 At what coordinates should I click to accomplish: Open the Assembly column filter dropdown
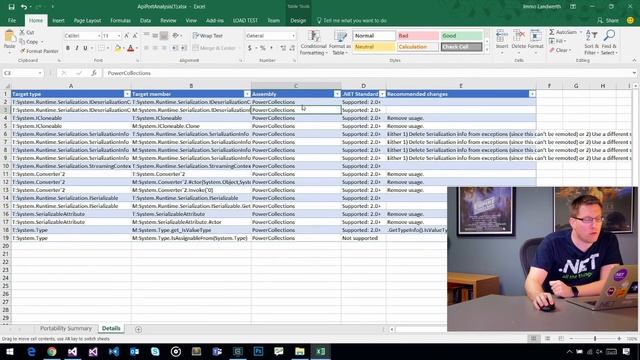[x=337, y=94]
